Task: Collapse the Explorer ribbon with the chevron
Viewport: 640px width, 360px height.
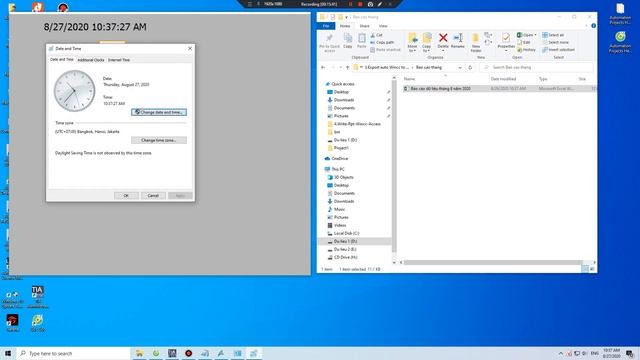Action: [587, 26]
